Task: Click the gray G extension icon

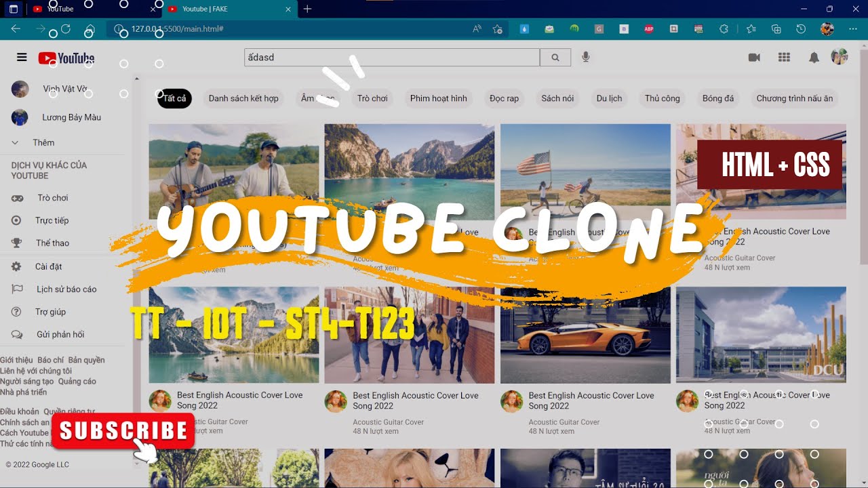Action: coord(599,29)
